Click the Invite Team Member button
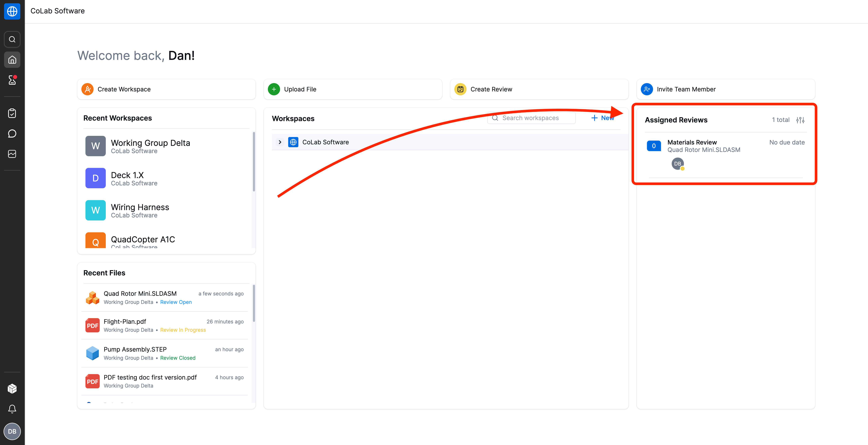Screen dimensions: 868x445 click(x=726, y=89)
